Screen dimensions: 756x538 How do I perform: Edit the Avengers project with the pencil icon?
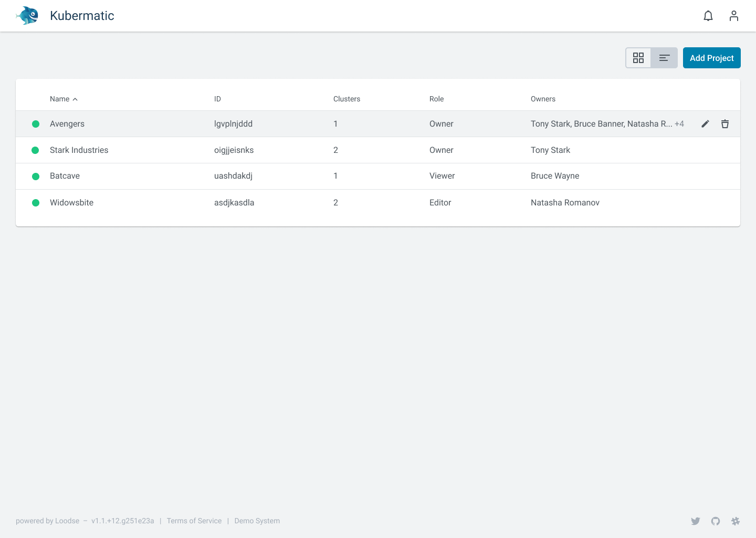click(x=705, y=123)
